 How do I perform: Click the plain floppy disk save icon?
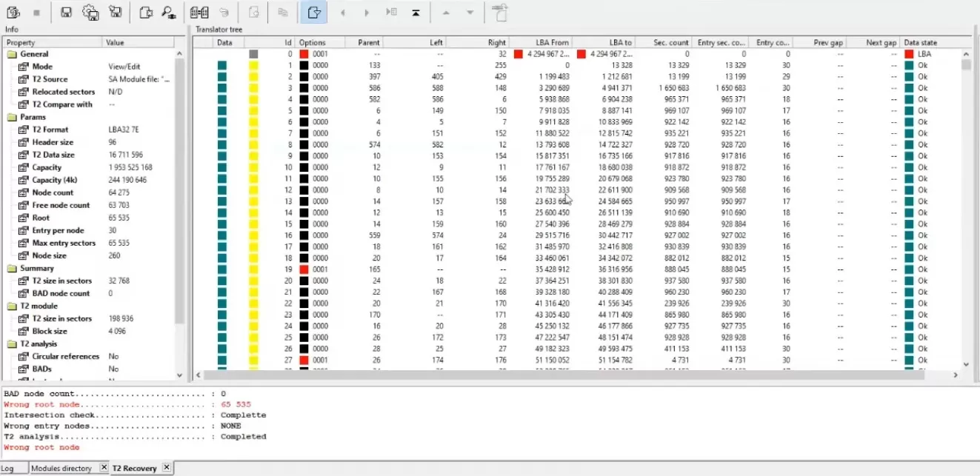click(x=66, y=12)
